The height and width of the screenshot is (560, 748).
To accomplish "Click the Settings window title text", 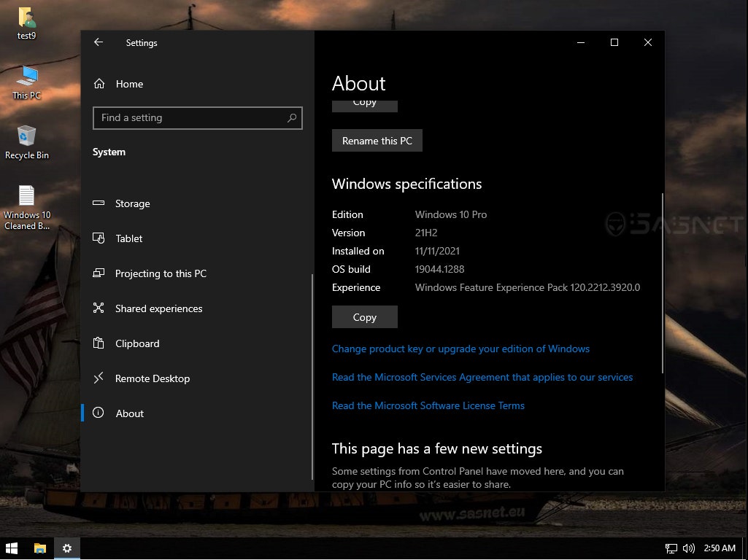I will click(142, 42).
